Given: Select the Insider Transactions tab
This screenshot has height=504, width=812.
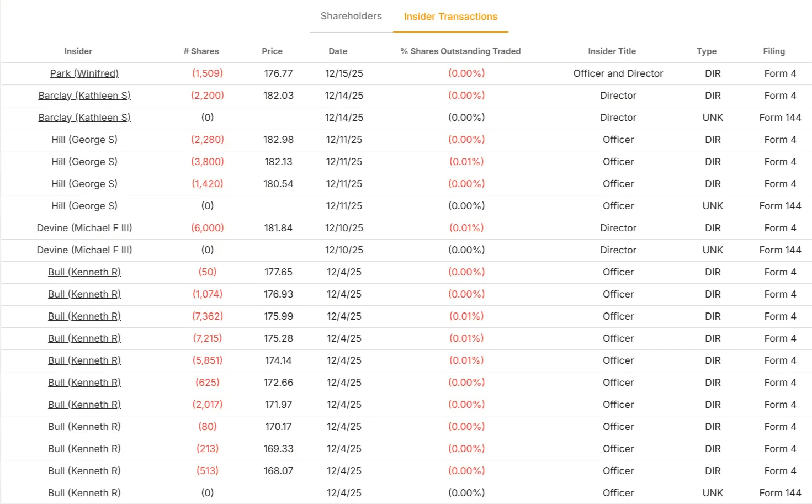Looking at the screenshot, I should tap(450, 17).
